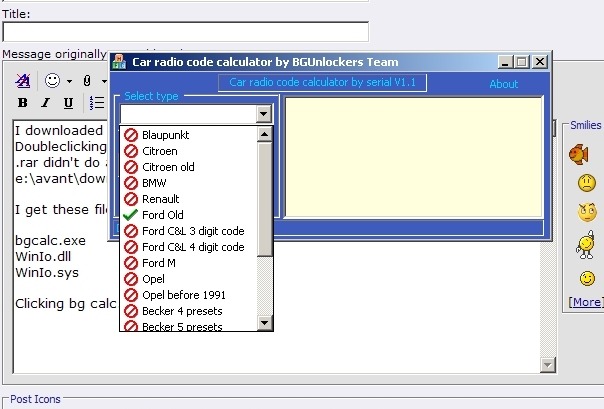Image resolution: width=604 pixels, height=409 pixels.
Task: Choose Becker 4 presets
Action: pos(189,311)
